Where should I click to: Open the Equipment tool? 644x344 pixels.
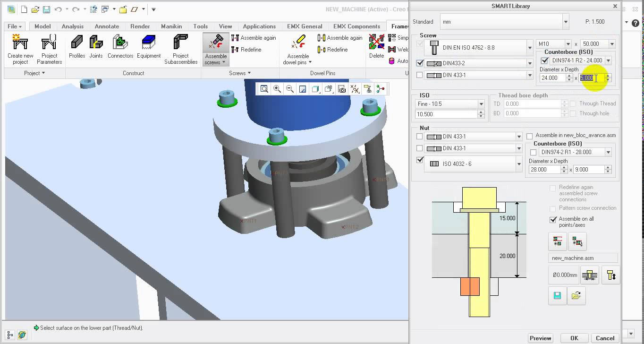click(149, 47)
